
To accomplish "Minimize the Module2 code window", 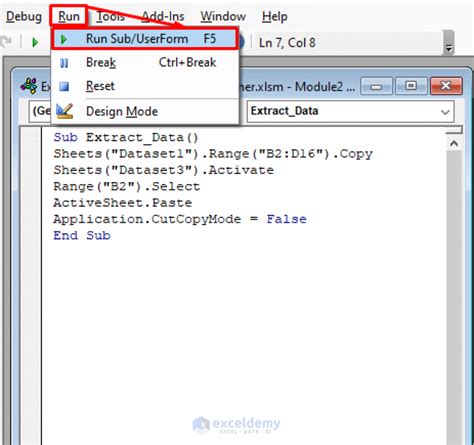I will 376,87.
